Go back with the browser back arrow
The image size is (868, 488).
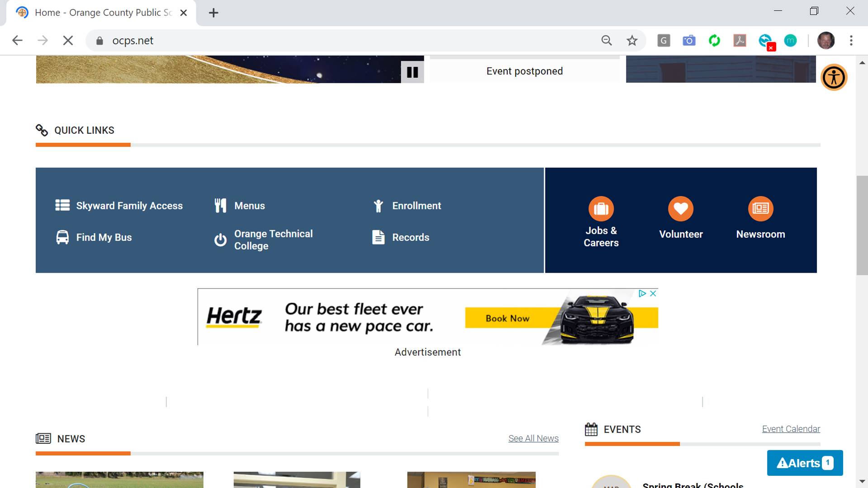pos(17,41)
